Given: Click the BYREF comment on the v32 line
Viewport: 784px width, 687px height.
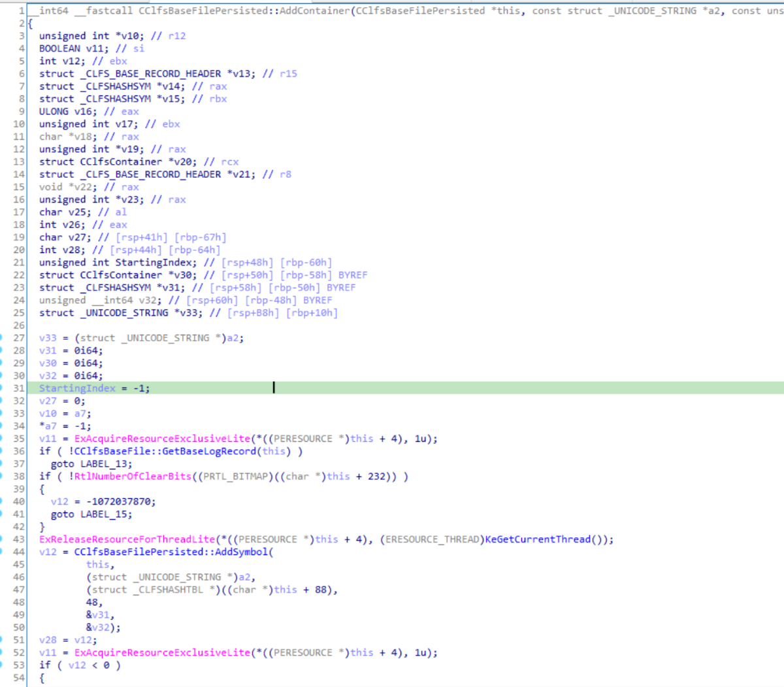Looking at the screenshot, I should coord(318,300).
